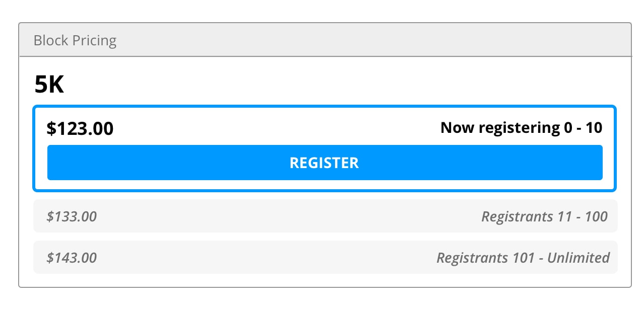Click the words Now registering in the active tier
Viewport: 644px width, 310px height.
[x=500, y=128]
